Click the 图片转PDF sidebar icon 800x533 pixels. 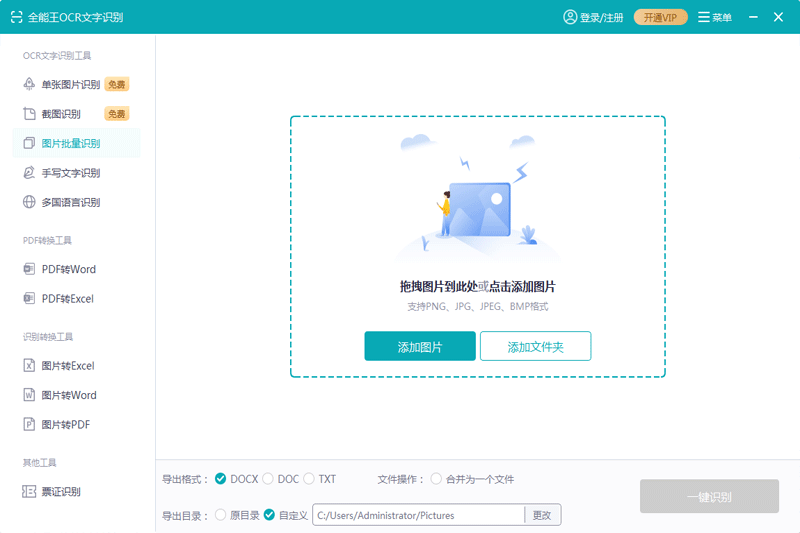(x=29, y=424)
